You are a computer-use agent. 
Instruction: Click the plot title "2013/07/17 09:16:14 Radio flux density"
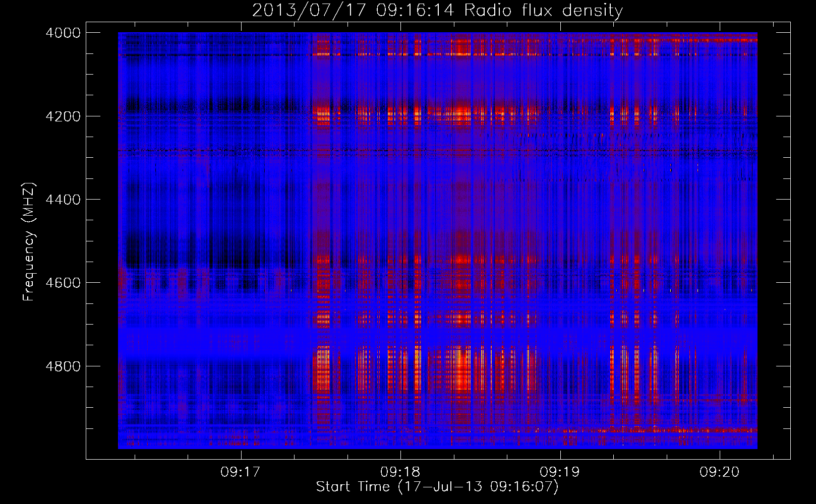[437, 11]
